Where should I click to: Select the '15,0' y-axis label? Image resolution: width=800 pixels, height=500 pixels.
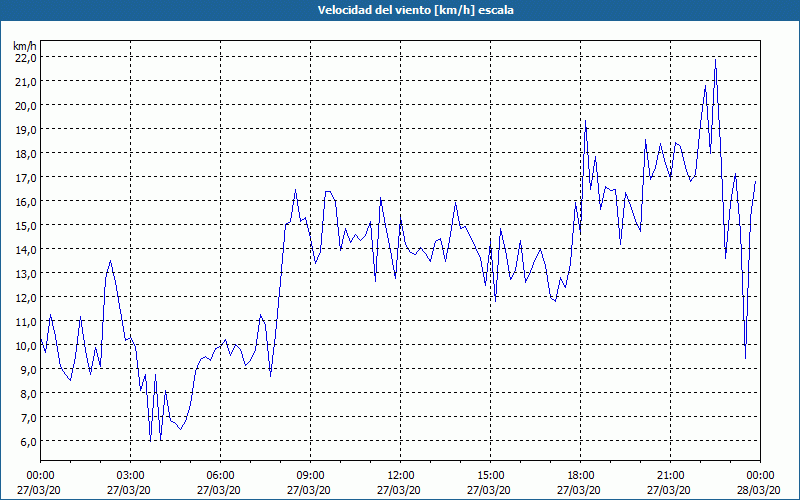(x=26, y=226)
